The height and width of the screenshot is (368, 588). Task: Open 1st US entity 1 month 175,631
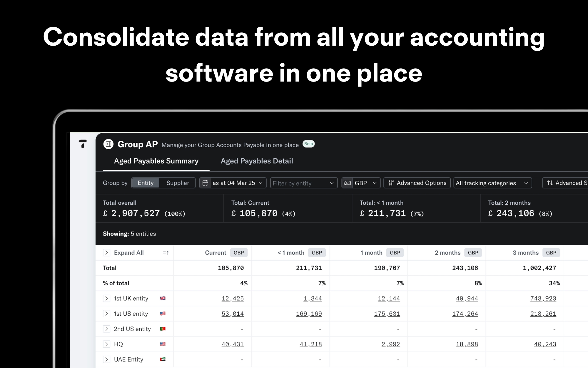point(387,314)
